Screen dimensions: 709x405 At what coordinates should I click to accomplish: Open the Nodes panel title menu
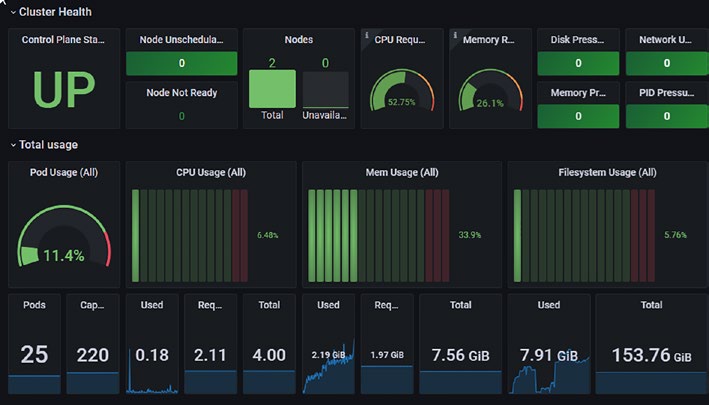pos(298,40)
